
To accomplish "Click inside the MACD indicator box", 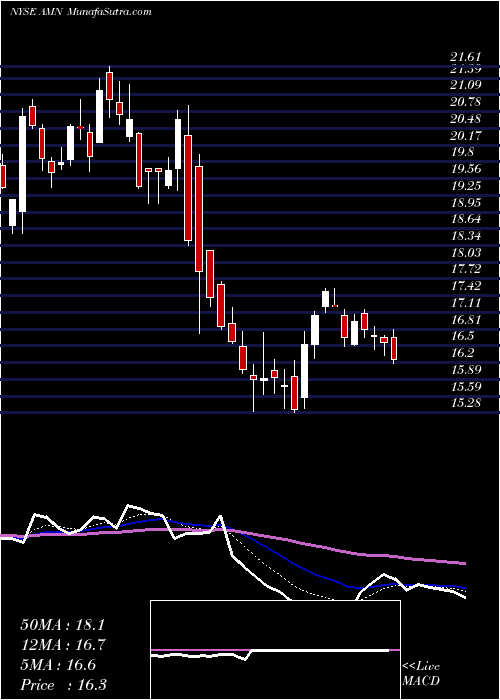I will (x=275, y=650).
